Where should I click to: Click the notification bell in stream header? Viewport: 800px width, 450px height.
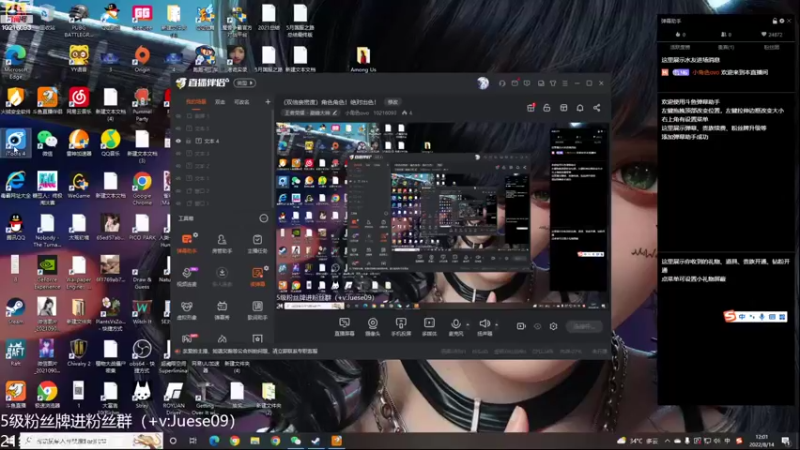(x=580, y=108)
